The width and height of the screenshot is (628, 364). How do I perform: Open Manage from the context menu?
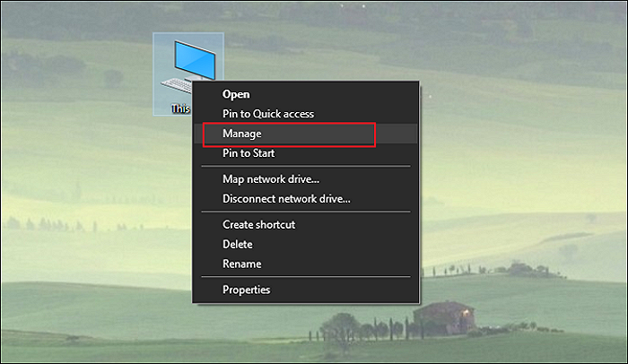coord(242,134)
